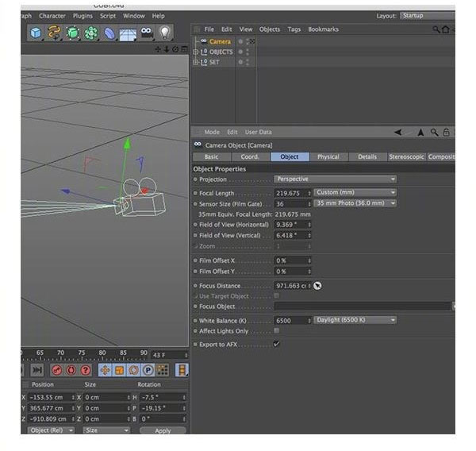The height and width of the screenshot is (451, 476).
Task: Toggle autokeying button
Action: pyautogui.click(x=71, y=370)
